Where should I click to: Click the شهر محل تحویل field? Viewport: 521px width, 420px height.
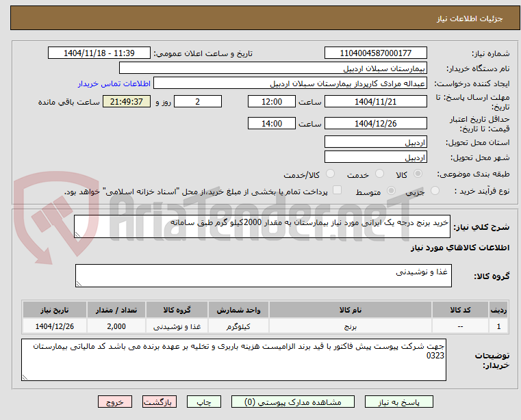(375, 157)
